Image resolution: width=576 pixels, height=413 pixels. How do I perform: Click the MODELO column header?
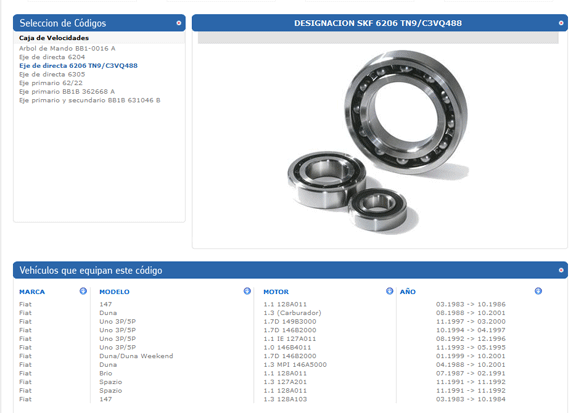click(x=114, y=292)
